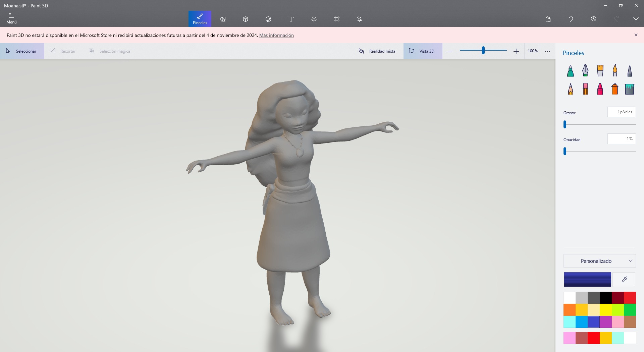Image resolution: width=644 pixels, height=352 pixels.
Task: Choose the pure yellow swatch
Action: [606, 310]
